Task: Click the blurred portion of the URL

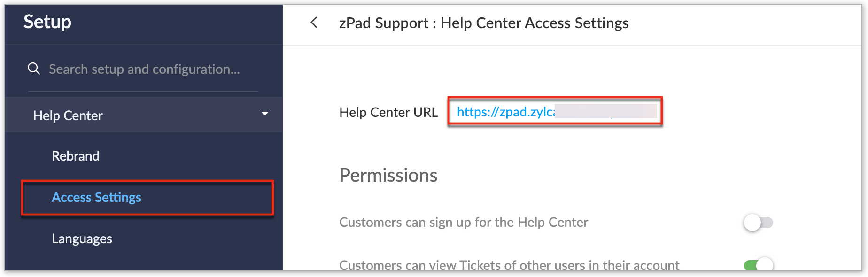Action: point(605,112)
